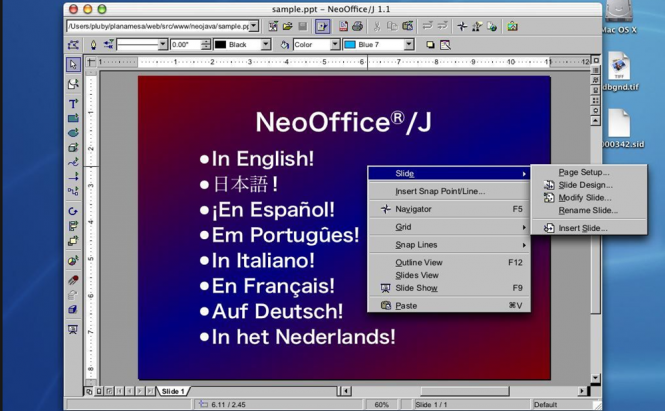Click the line width 0.00 field
665x411 pixels.
click(186, 45)
